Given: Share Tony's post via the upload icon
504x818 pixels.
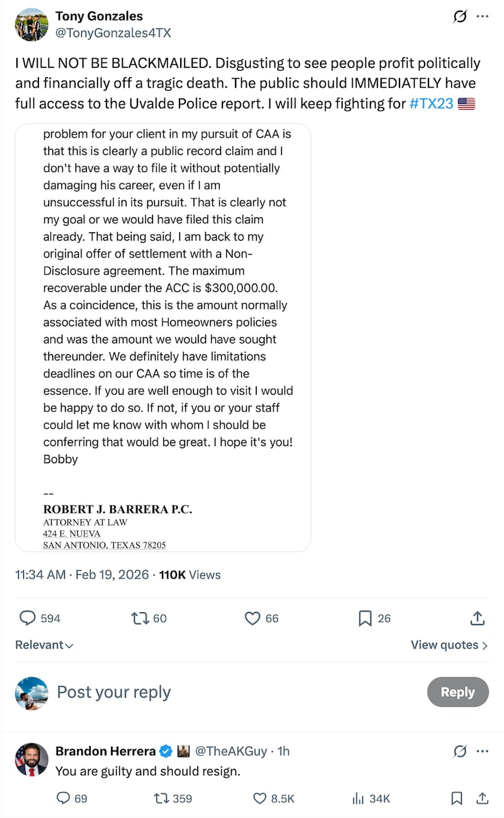Looking at the screenshot, I should pyautogui.click(x=477, y=618).
